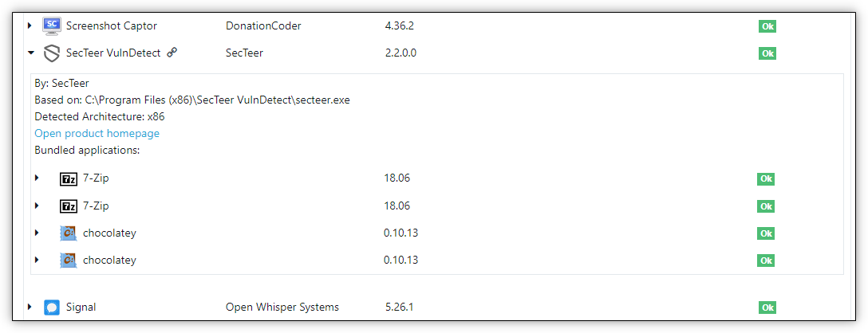Click the chain link icon beside SecTeer VulnDetect

coord(172,53)
